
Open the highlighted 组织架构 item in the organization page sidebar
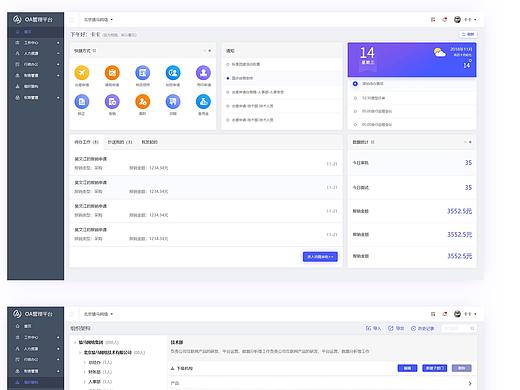[x=35, y=382]
